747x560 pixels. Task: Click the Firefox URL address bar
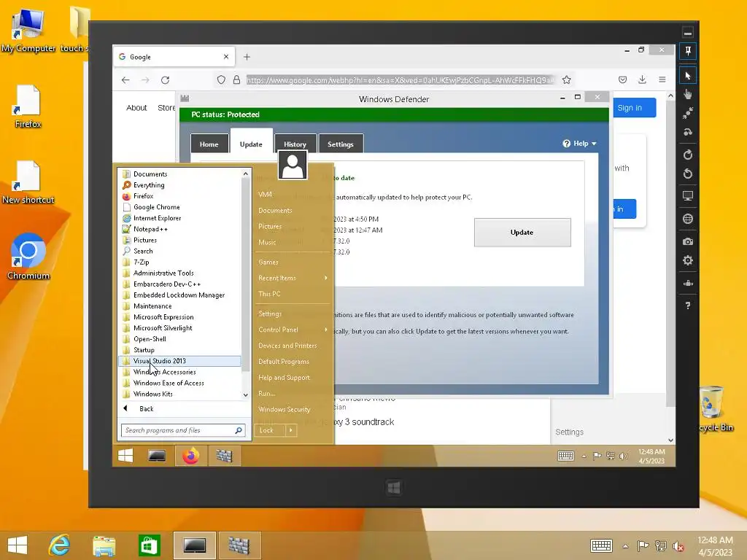(400, 80)
